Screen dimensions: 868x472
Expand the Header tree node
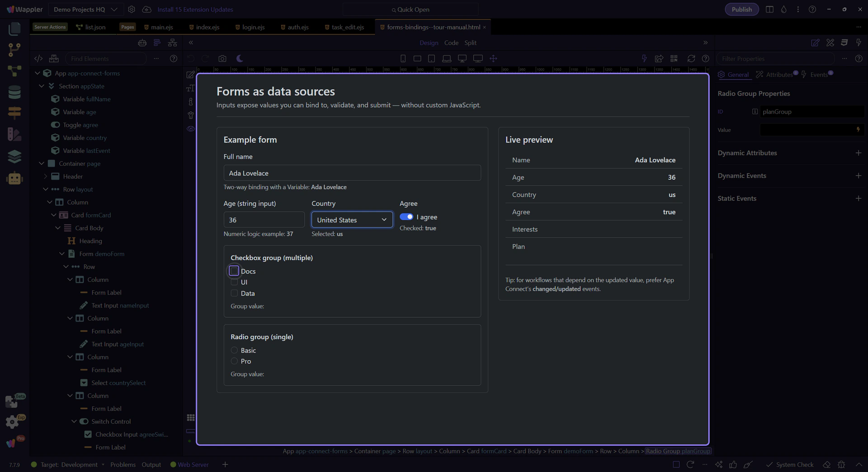45,176
